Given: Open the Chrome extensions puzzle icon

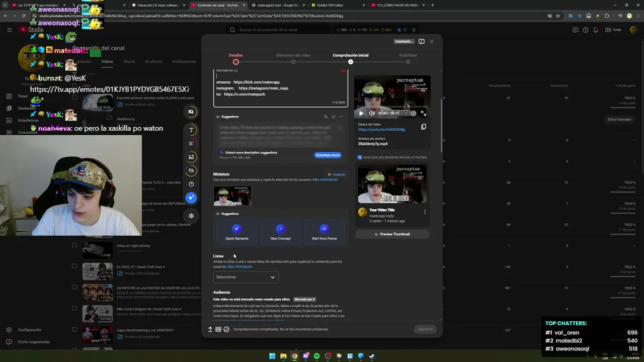Looking at the screenshot, I should pyautogui.click(x=607, y=16).
